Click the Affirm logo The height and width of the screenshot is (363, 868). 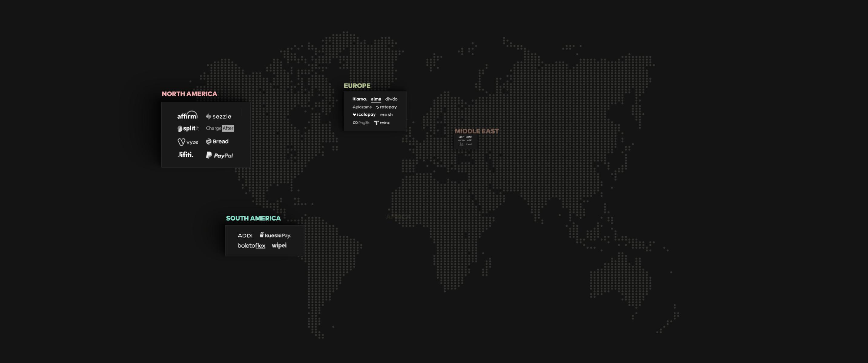tap(187, 116)
